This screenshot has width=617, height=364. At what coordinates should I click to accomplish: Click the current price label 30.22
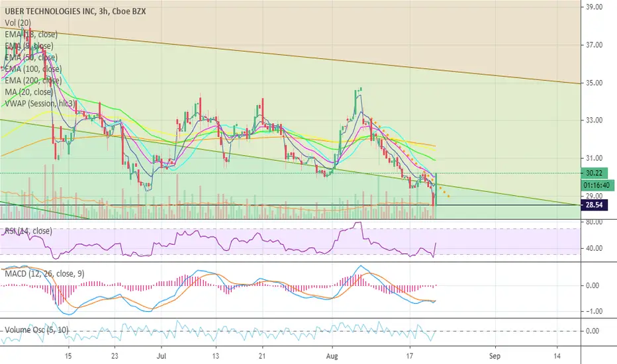pos(594,173)
